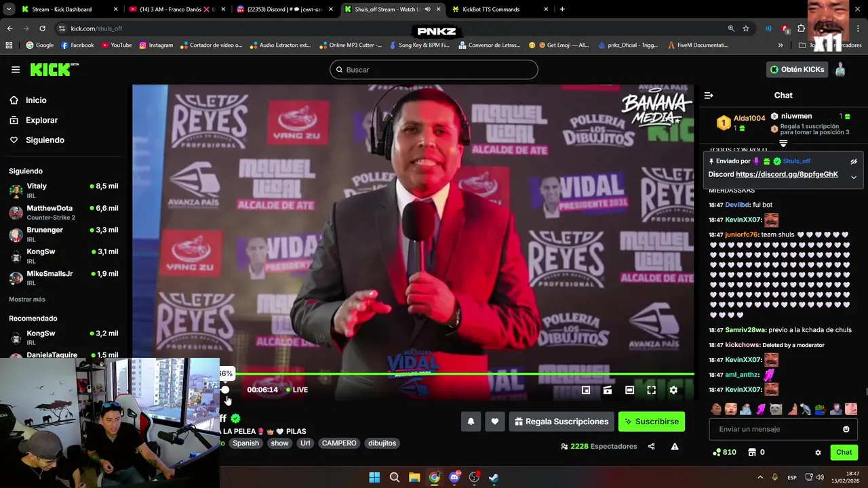The image size is (868, 488).
Task: Follow the channel with heart button
Action: click(x=495, y=422)
